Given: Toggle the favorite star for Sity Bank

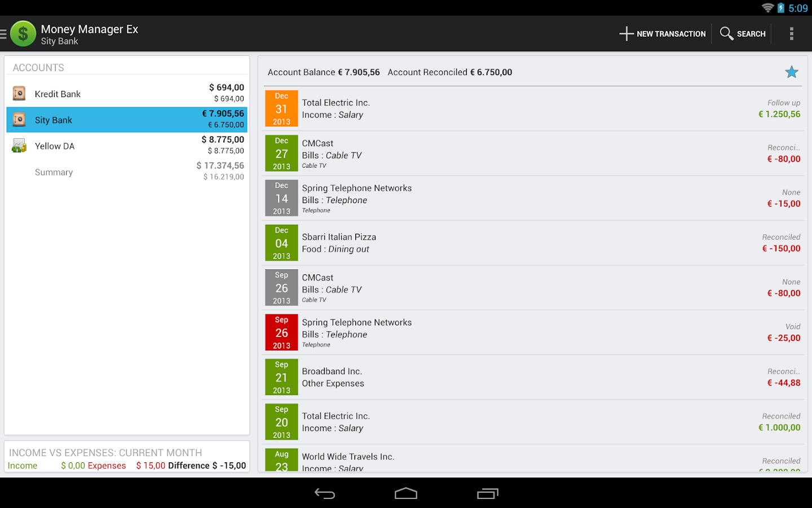Looking at the screenshot, I should (792, 72).
